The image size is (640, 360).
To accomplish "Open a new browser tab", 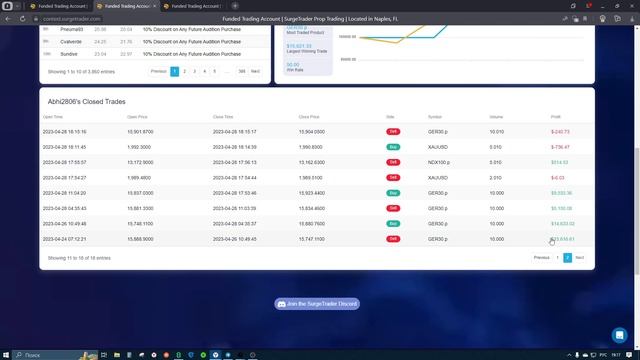I will pos(235,6).
